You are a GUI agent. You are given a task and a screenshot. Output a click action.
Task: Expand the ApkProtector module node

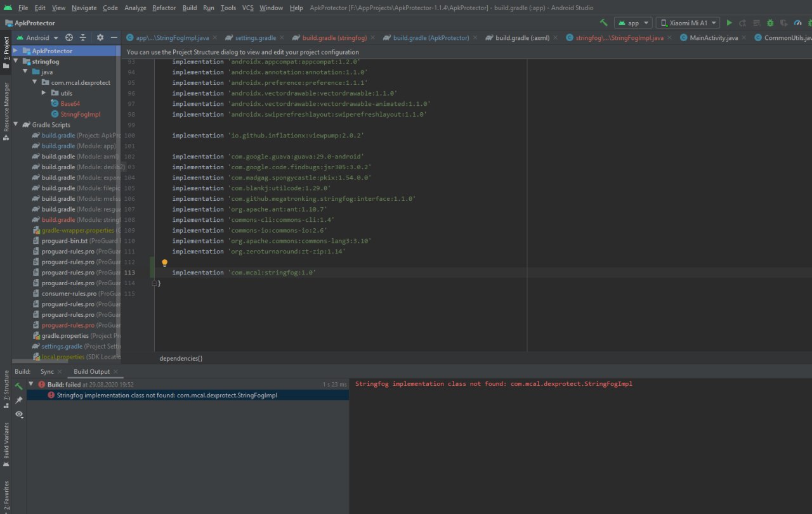click(x=16, y=51)
